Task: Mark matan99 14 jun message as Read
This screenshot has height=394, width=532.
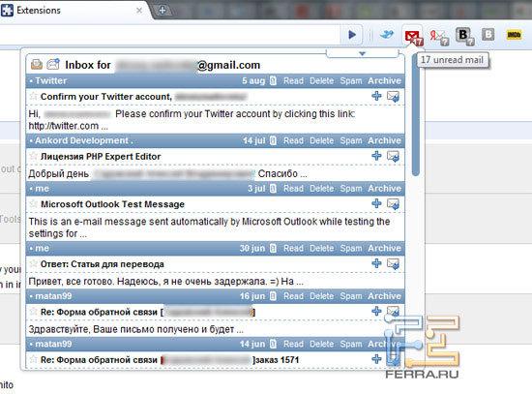Action: point(293,344)
